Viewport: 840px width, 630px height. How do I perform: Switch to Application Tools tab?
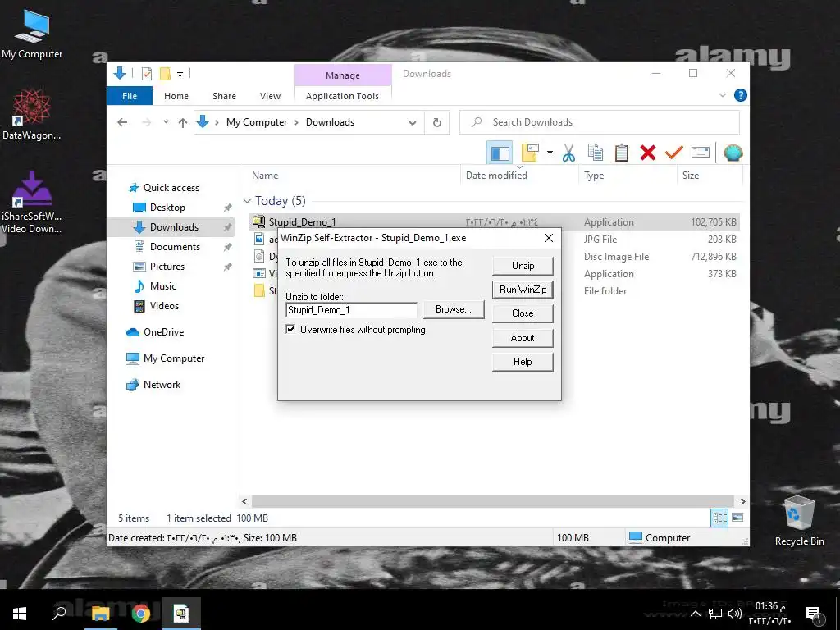[342, 96]
